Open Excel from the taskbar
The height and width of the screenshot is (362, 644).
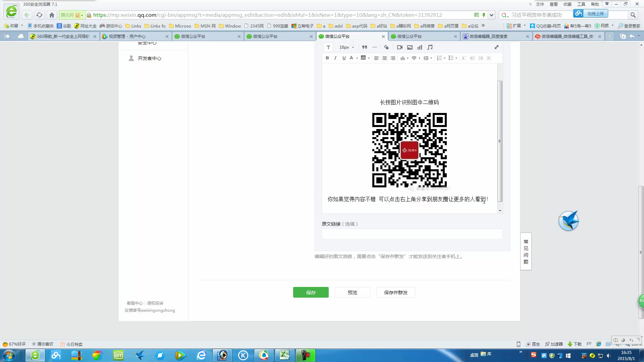point(284,355)
